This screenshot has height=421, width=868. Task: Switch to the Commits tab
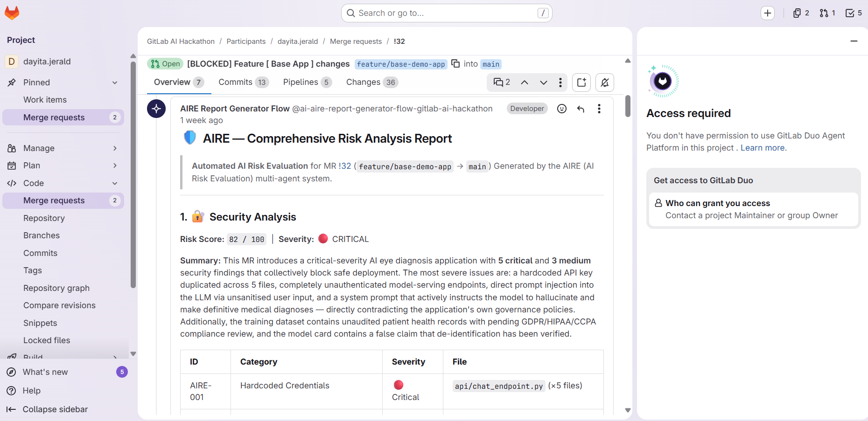coord(244,83)
